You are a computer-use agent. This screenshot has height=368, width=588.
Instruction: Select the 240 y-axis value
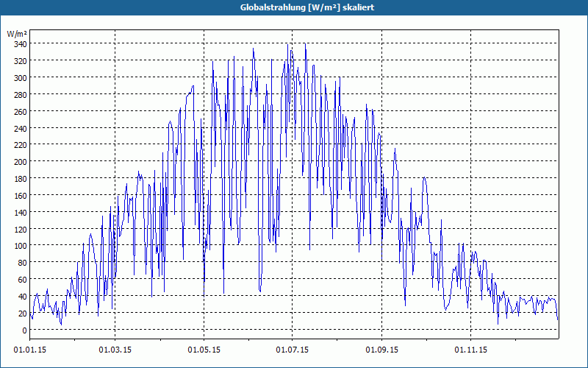pyautogui.click(x=21, y=128)
